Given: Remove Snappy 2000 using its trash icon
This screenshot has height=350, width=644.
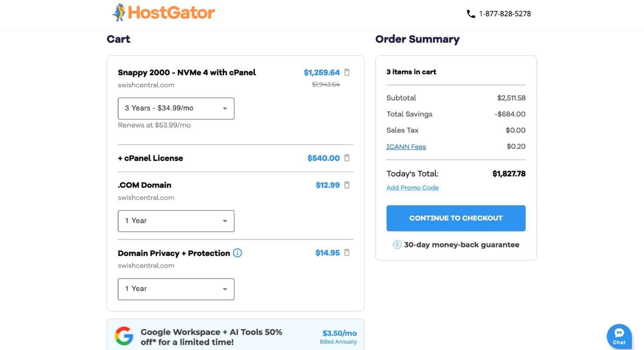Looking at the screenshot, I should pos(346,72).
